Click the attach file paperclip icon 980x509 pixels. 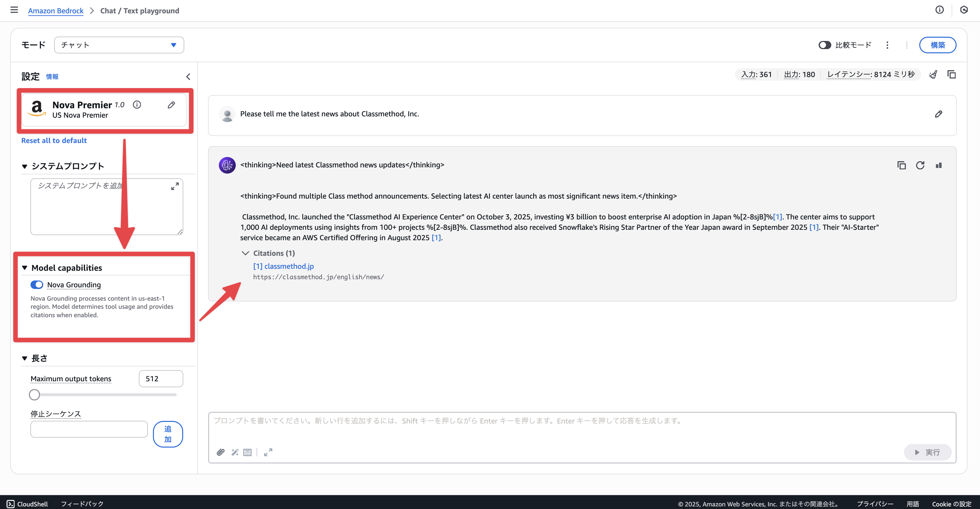pyautogui.click(x=221, y=452)
